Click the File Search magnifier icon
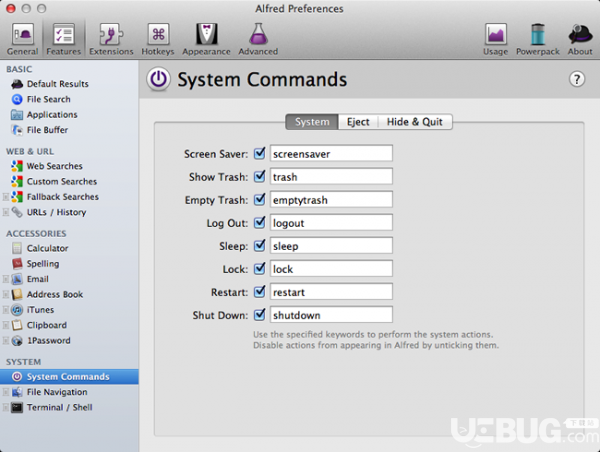 (x=17, y=99)
